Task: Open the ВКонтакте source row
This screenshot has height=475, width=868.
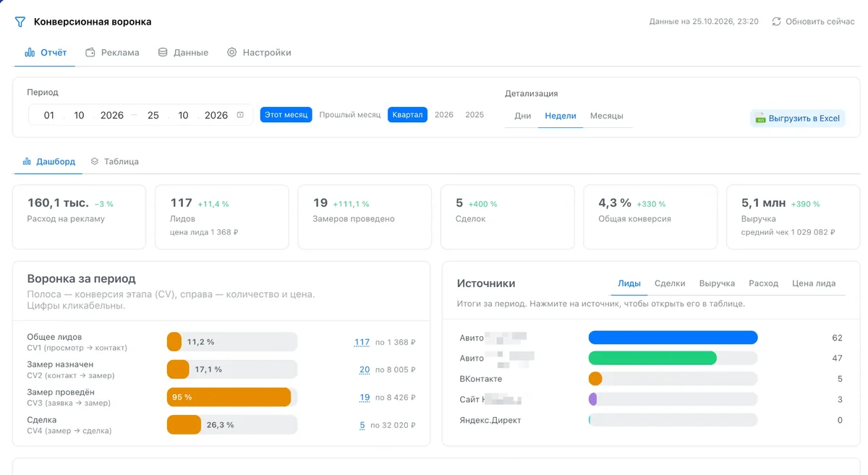Action: [x=651, y=379]
